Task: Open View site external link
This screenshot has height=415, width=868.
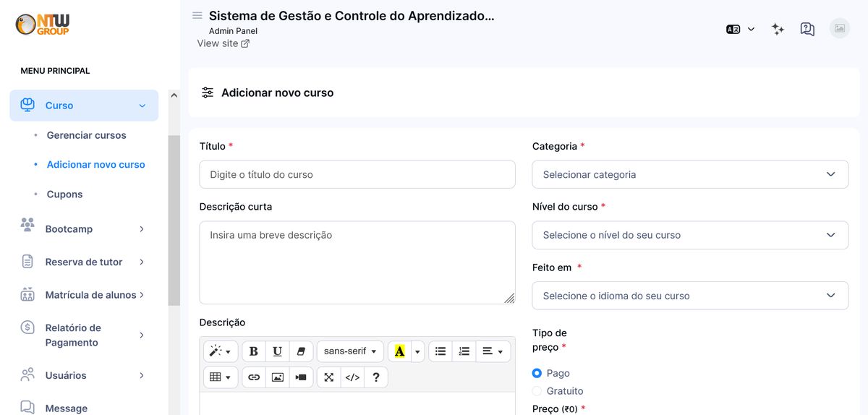Action: pos(224,43)
